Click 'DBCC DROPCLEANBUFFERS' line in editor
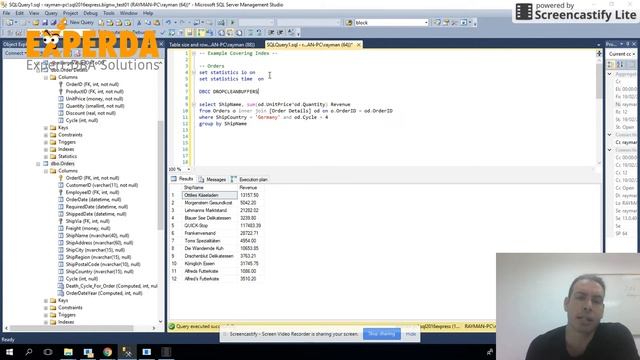The image size is (640, 360). pos(229,91)
